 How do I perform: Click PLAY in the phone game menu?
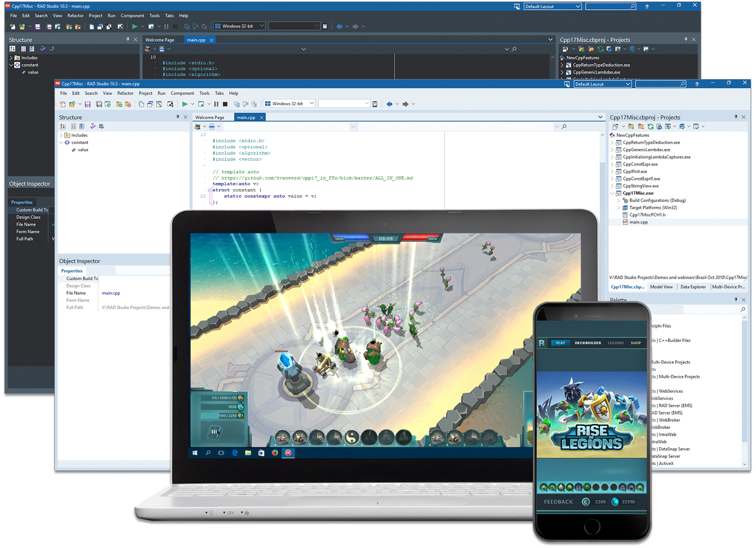coord(560,343)
